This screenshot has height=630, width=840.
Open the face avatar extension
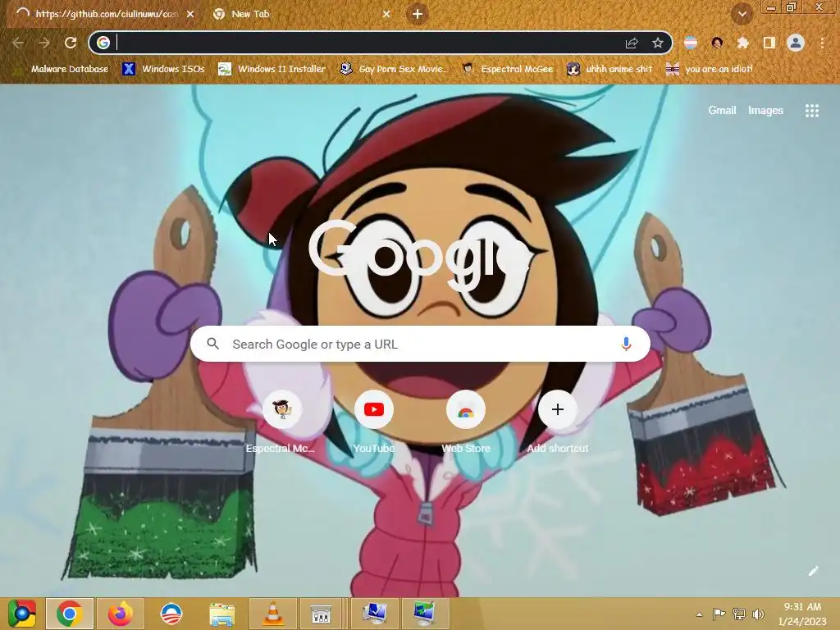click(x=717, y=43)
